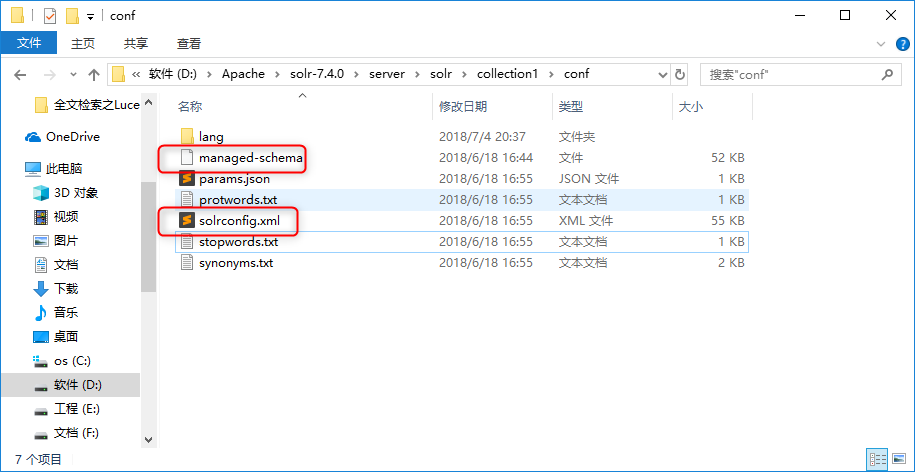
Task: Click the New Folder quick access icon
Action: (x=72, y=16)
